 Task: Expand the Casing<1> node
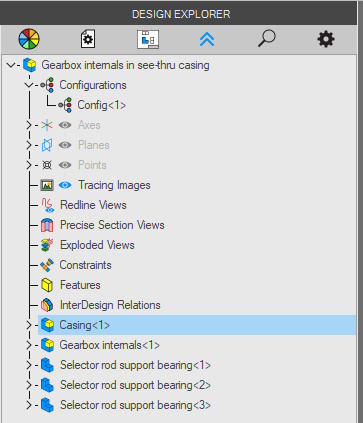29,325
